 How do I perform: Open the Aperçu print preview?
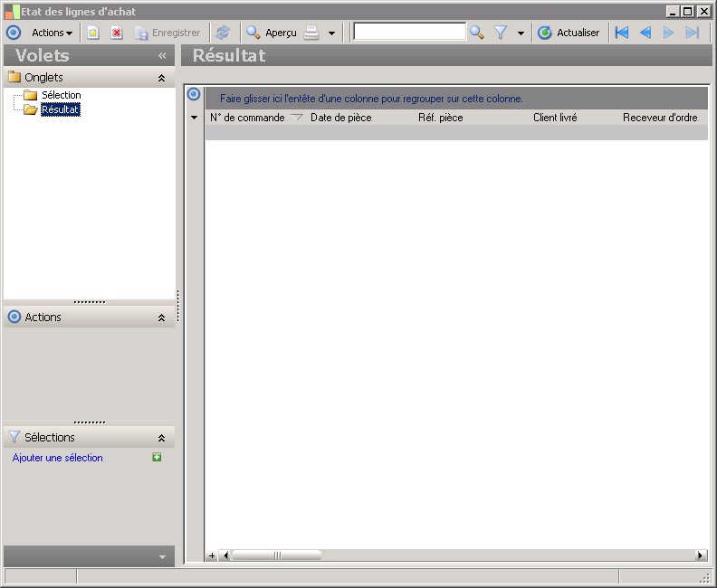(272, 33)
